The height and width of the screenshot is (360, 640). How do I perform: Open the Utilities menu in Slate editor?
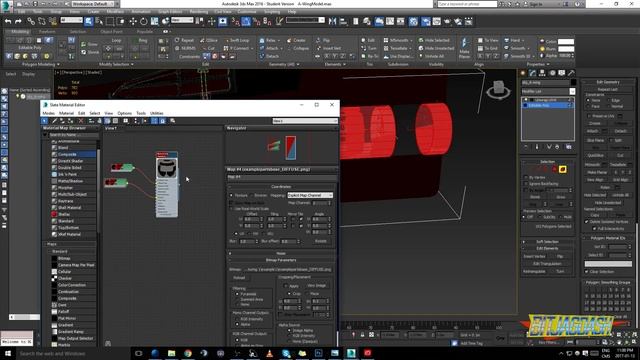[156, 113]
